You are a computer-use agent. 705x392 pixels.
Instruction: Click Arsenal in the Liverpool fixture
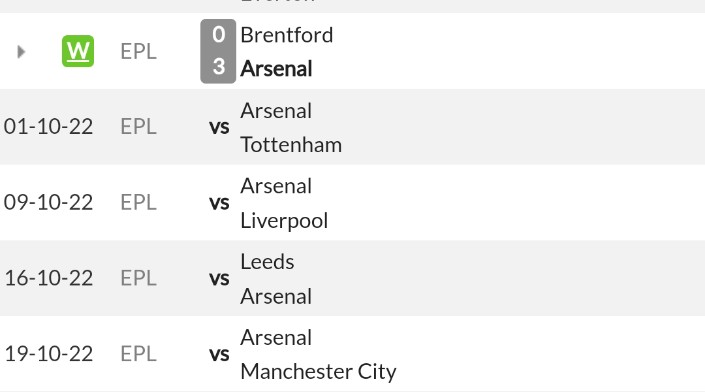click(x=276, y=186)
